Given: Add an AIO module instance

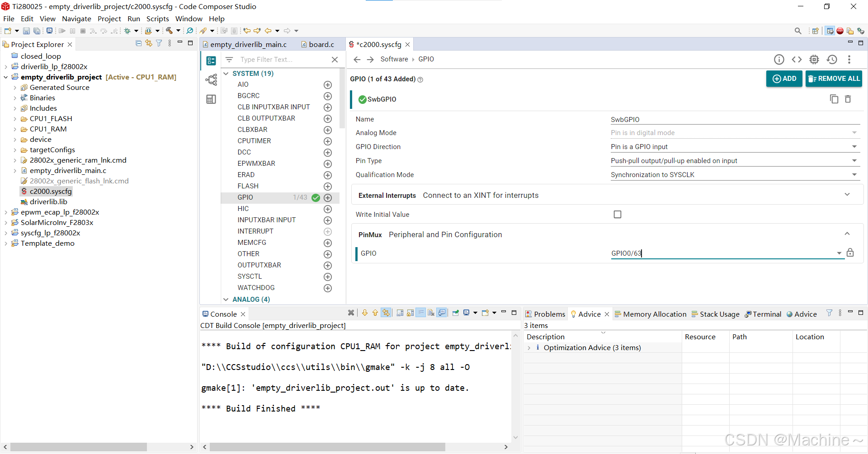Looking at the screenshot, I should click(328, 85).
